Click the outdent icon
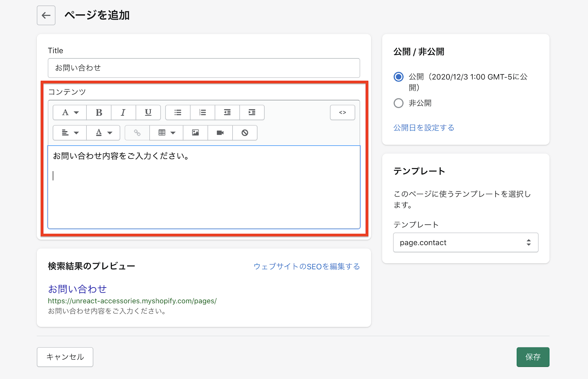 (x=227, y=112)
